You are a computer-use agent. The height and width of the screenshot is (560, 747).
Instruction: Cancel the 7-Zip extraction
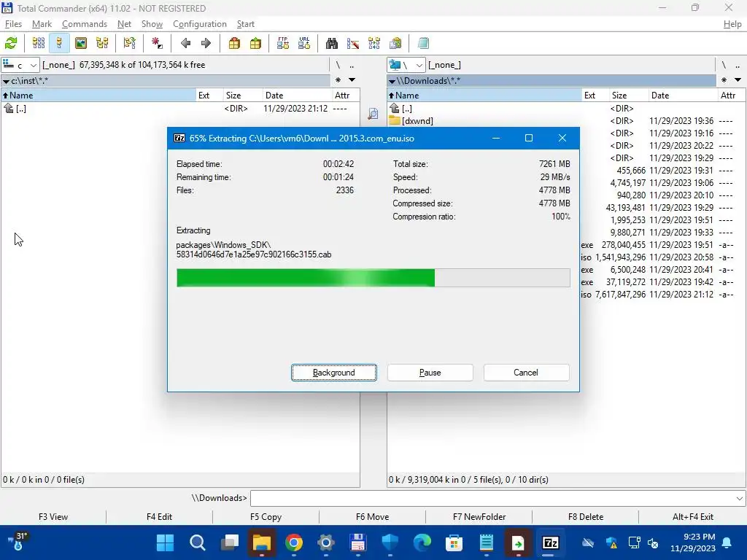(x=526, y=373)
